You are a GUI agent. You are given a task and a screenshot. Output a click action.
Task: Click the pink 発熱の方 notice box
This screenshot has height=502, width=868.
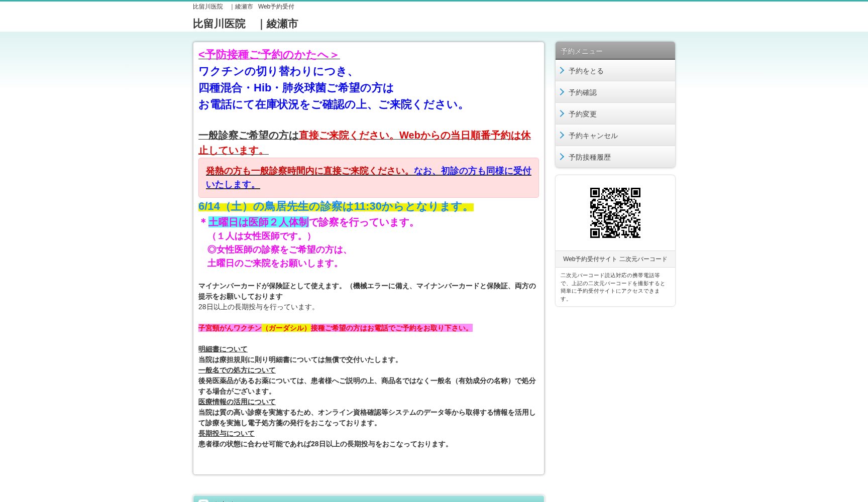point(368,178)
